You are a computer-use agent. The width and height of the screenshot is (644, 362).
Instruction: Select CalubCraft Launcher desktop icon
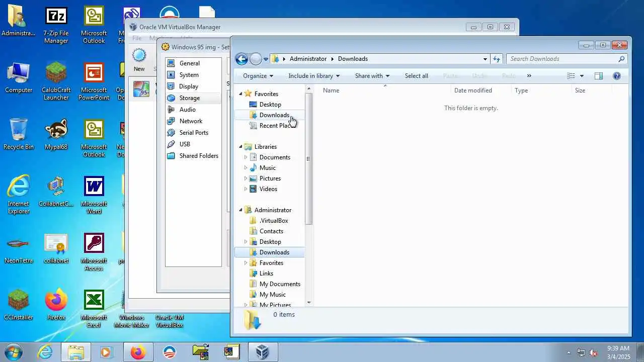56,81
